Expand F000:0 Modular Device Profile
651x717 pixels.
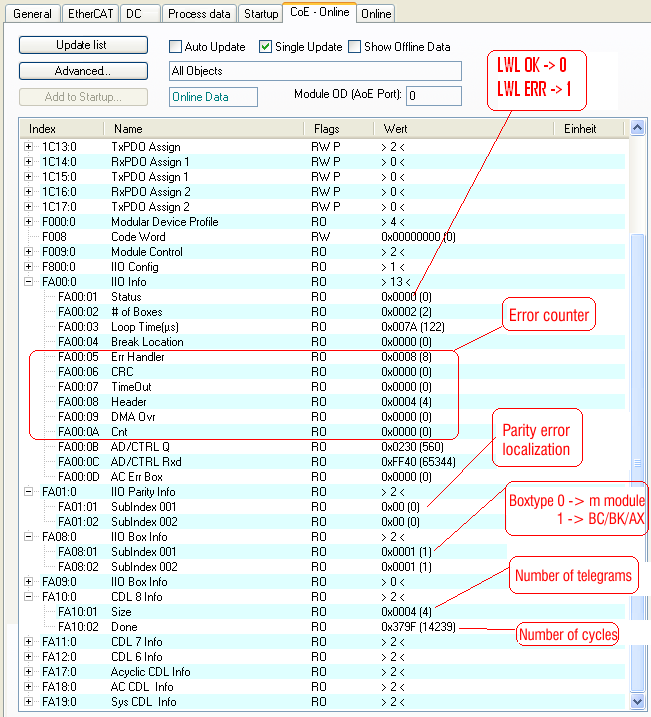28,222
